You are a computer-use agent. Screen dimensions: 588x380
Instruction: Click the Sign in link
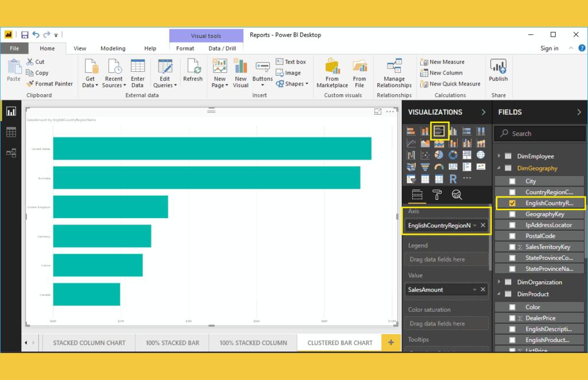(549, 48)
